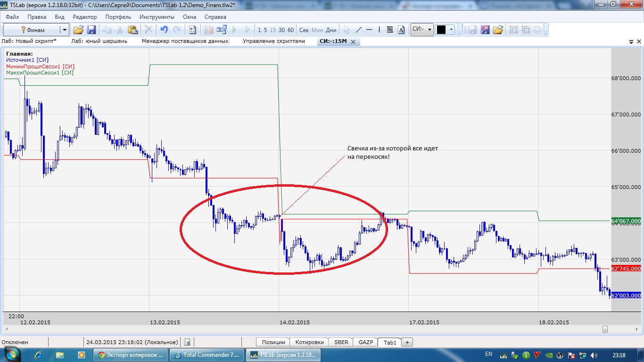
Task: Set chart interval to 5
Action: point(265,30)
